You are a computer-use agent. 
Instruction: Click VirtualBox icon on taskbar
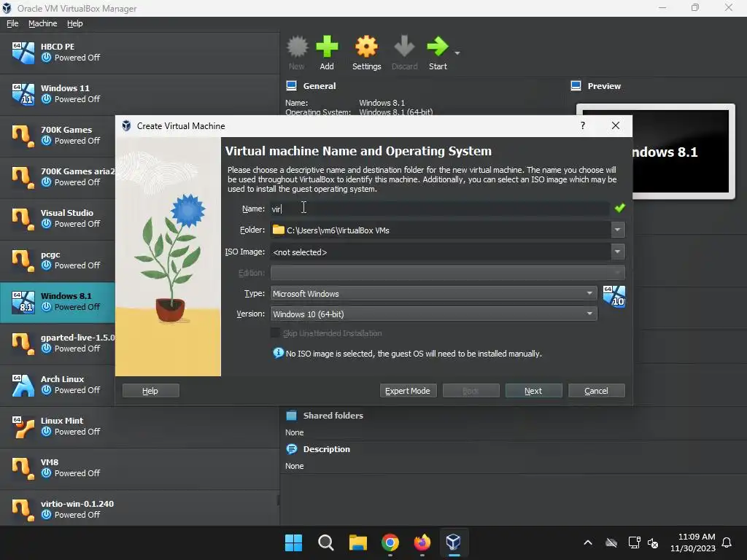(454, 542)
